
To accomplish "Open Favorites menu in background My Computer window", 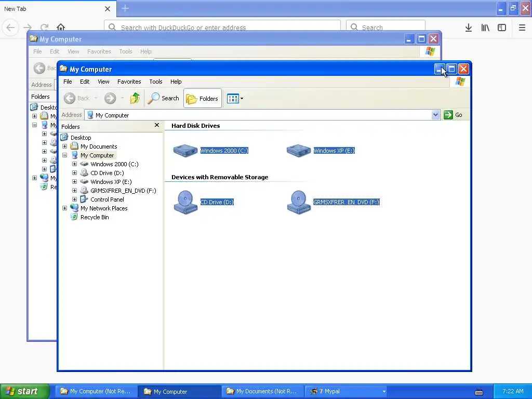I will point(99,51).
